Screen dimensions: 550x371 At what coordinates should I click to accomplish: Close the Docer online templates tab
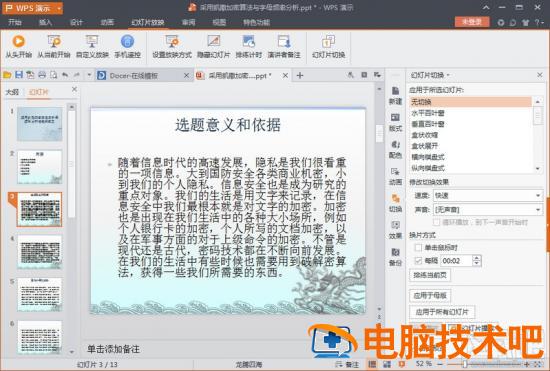[x=187, y=75]
